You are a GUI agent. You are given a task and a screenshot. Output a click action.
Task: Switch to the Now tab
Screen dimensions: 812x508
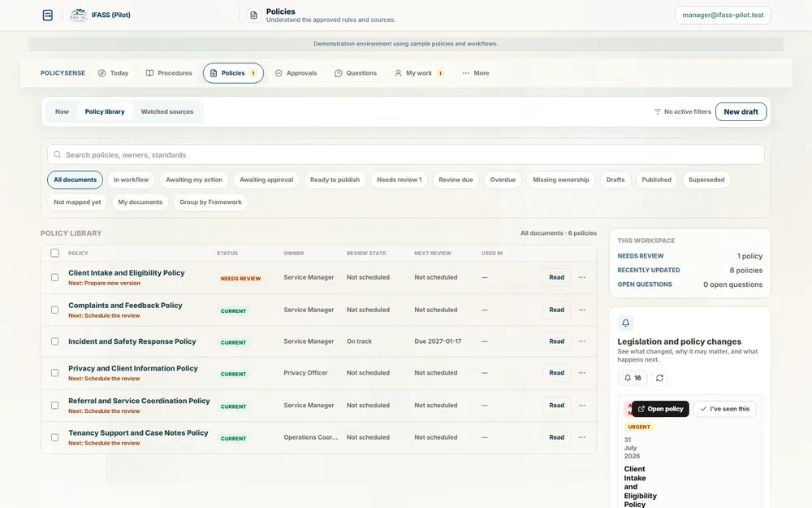(x=63, y=112)
